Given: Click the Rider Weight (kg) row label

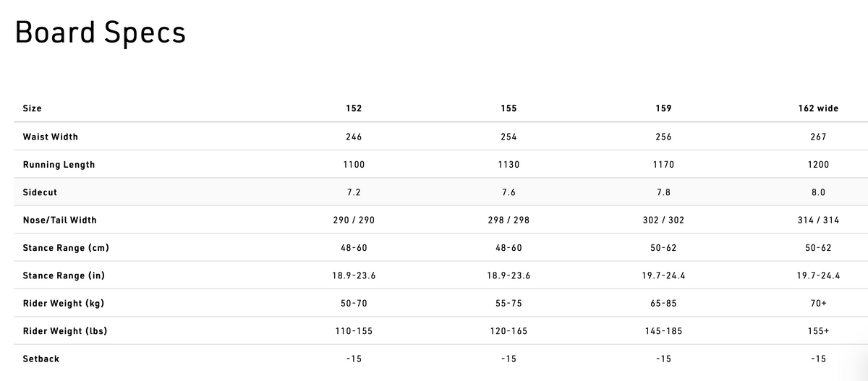Looking at the screenshot, I should click(64, 303).
